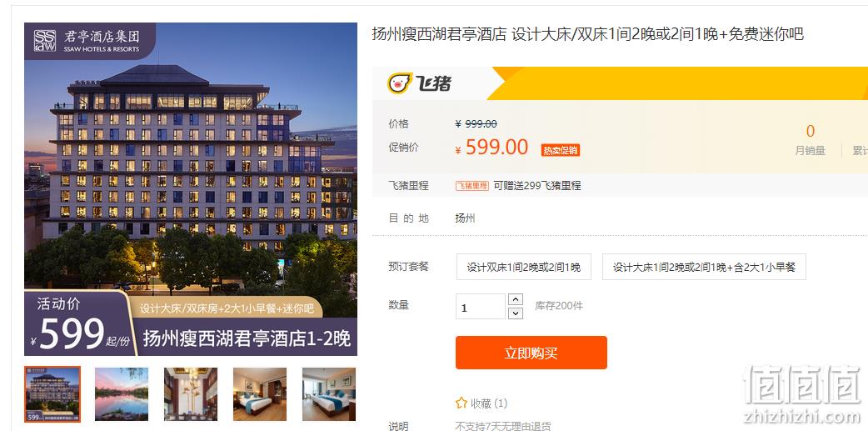Select the first hotel exterior thumbnail
Screen dimensions: 868x431
pyautogui.click(x=52, y=393)
